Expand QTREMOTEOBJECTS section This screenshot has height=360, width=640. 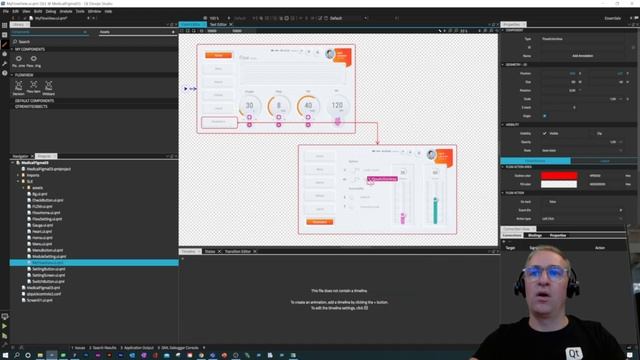point(31,107)
